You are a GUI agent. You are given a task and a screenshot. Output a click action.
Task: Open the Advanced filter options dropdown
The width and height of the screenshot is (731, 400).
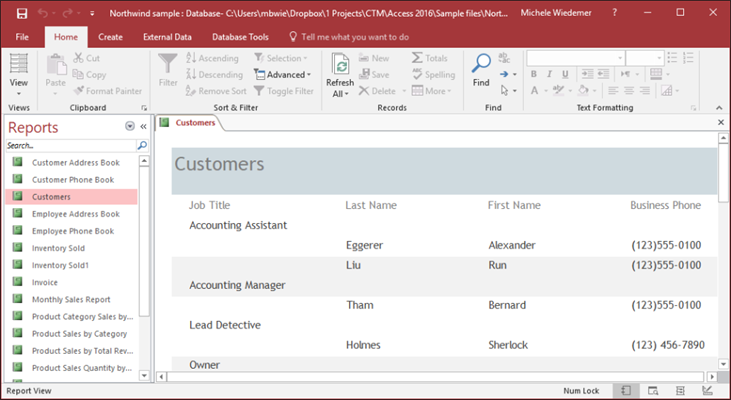click(283, 75)
